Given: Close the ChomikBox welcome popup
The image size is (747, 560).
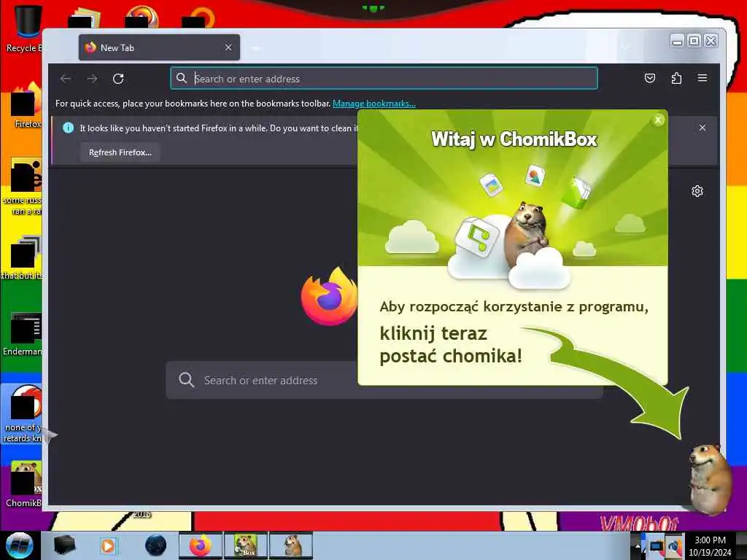Looking at the screenshot, I should click(x=659, y=120).
